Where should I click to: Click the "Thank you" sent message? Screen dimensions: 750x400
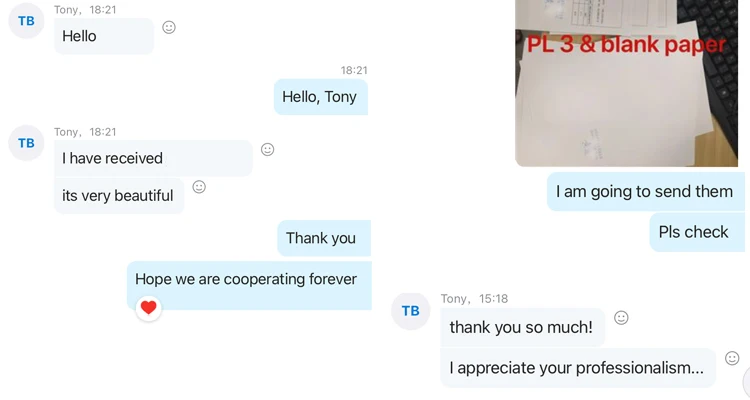[322, 238]
